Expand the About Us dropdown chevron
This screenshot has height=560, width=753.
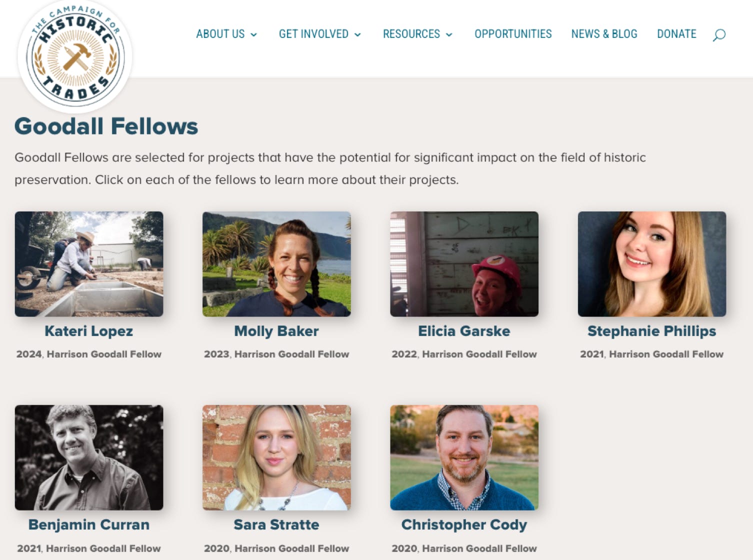click(x=254, y=34)
